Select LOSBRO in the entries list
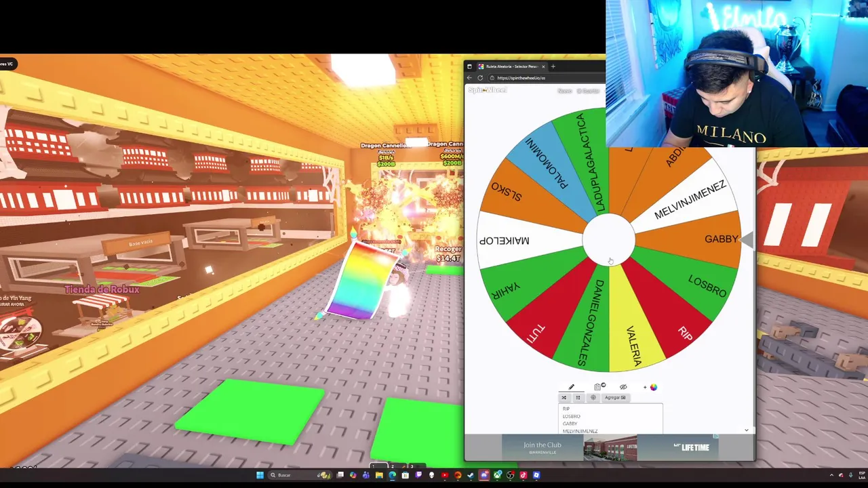Viewport: 868px width, 488px height. point(572,416)
